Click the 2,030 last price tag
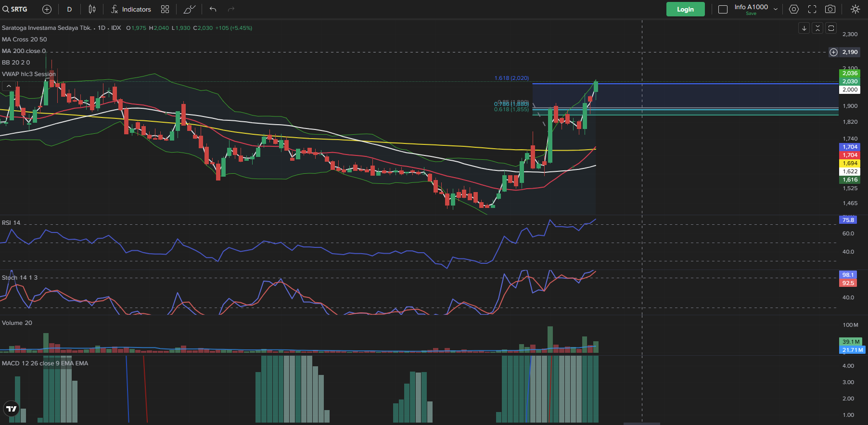The image size is (868, 425). [850, 81]
